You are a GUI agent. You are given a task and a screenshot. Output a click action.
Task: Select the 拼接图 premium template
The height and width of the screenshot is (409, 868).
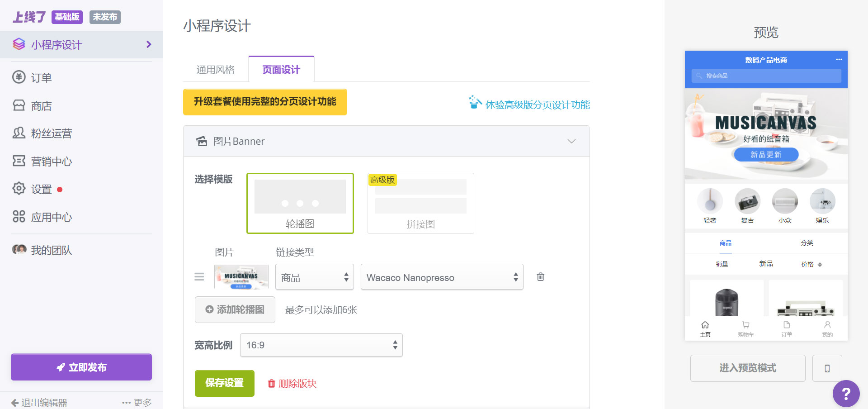pyautogui.click(x=420, y=203)
